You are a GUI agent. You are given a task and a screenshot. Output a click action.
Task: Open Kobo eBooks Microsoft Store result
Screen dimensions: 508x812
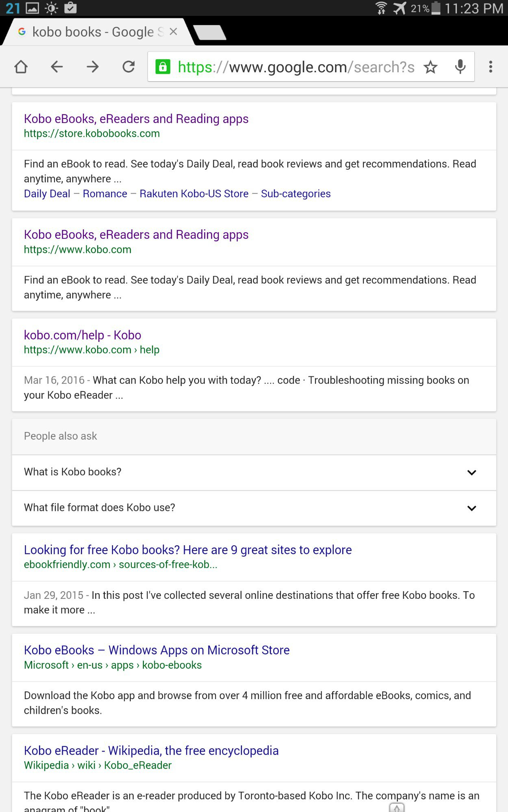[x=156, y=650]
